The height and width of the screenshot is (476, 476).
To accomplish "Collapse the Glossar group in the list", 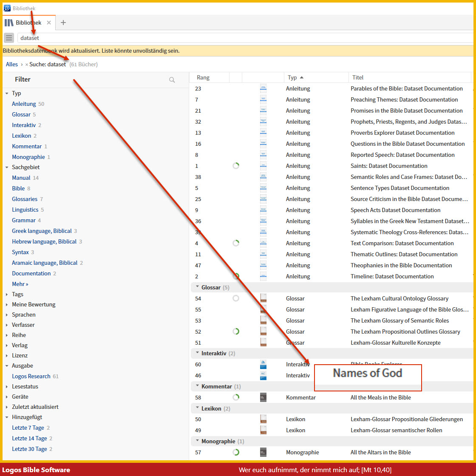I will tap(197, 287).
